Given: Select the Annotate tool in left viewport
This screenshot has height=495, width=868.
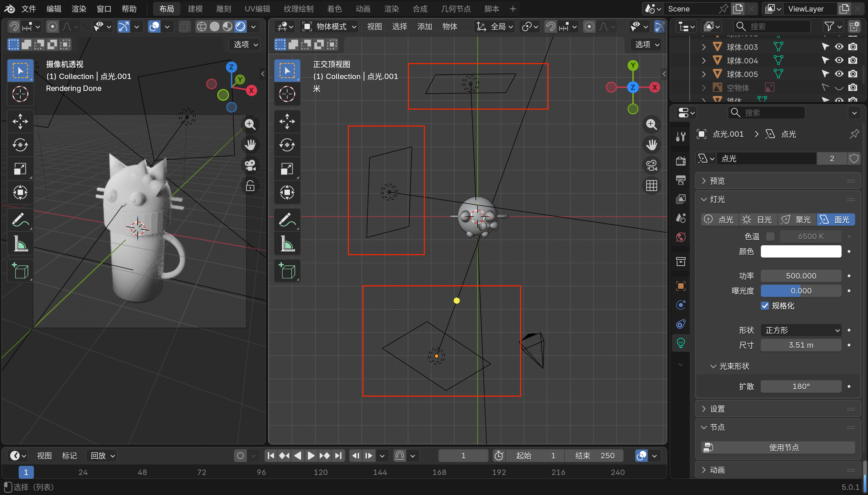Looking at the screenshot, I should point(20,220).
